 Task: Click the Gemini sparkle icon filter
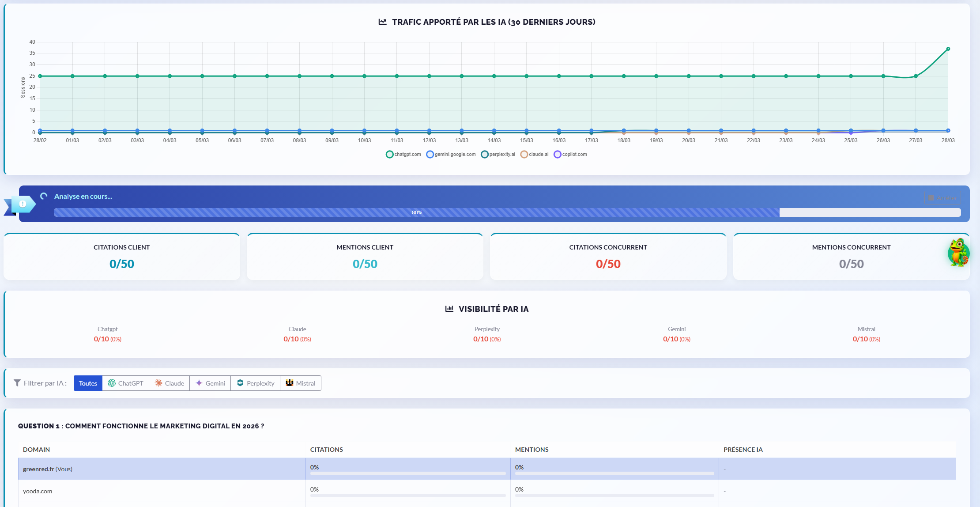(199, 383)
